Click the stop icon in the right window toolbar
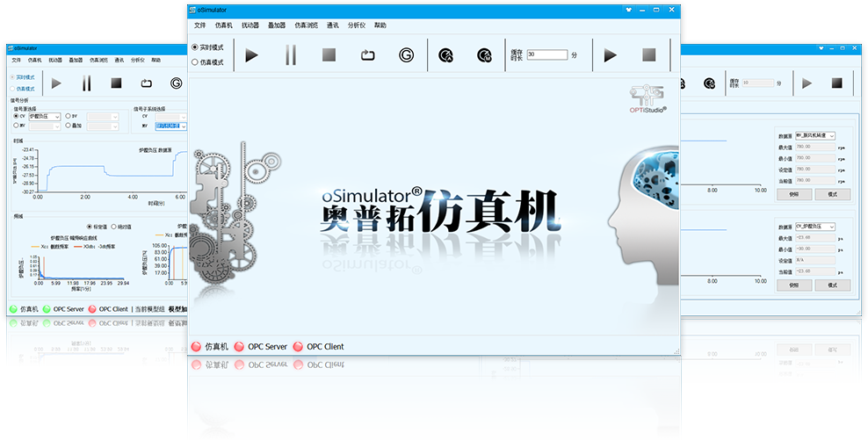Viewport: 868px width, 440px height. [837, 83]
